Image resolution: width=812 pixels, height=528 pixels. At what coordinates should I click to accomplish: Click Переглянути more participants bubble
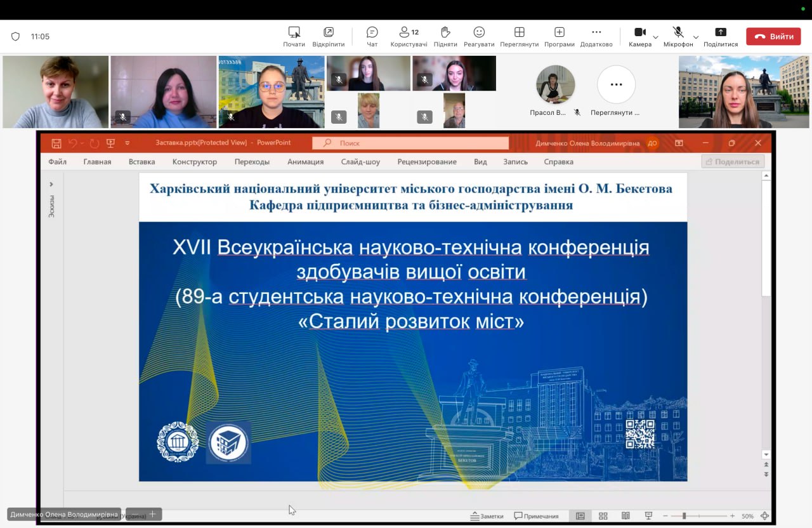(x=616, y=84)
